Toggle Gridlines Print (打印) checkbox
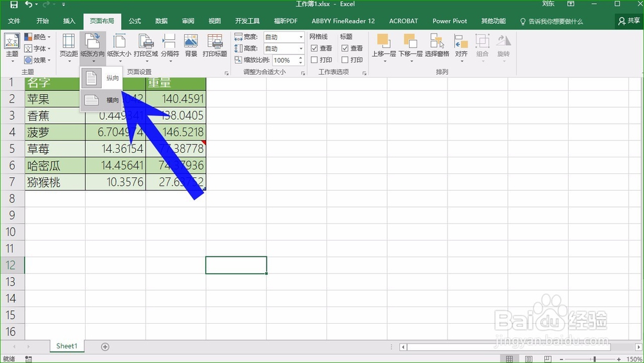 314,59
